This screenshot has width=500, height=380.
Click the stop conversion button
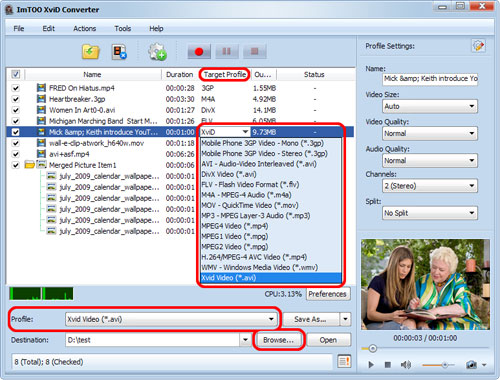pyautogui.click(x=255, y=52)
